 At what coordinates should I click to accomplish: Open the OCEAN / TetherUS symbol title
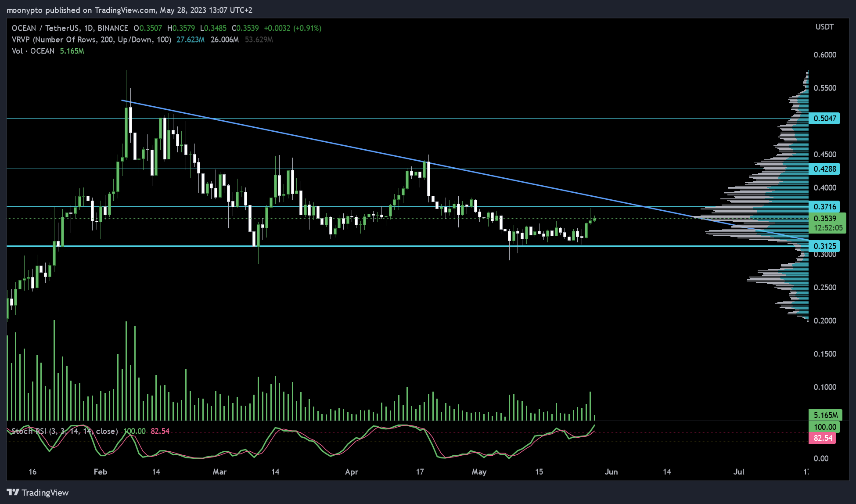(x=70, y=28)
